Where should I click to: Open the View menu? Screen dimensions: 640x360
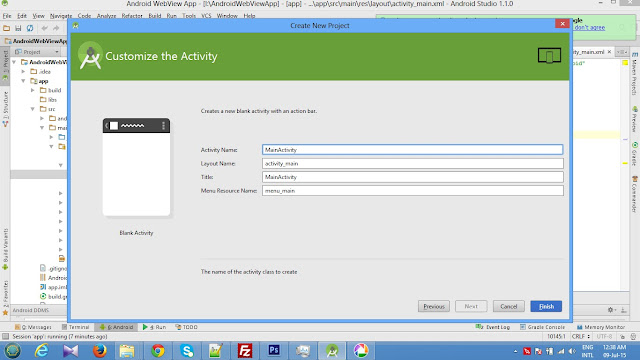[x=38, y=16]
